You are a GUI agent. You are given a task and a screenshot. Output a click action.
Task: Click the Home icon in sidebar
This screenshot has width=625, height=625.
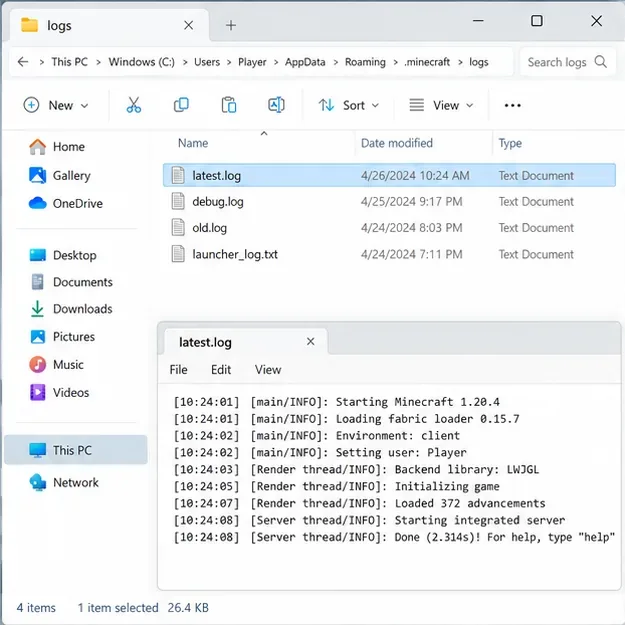pyautogui.click(x=37, y=147)
